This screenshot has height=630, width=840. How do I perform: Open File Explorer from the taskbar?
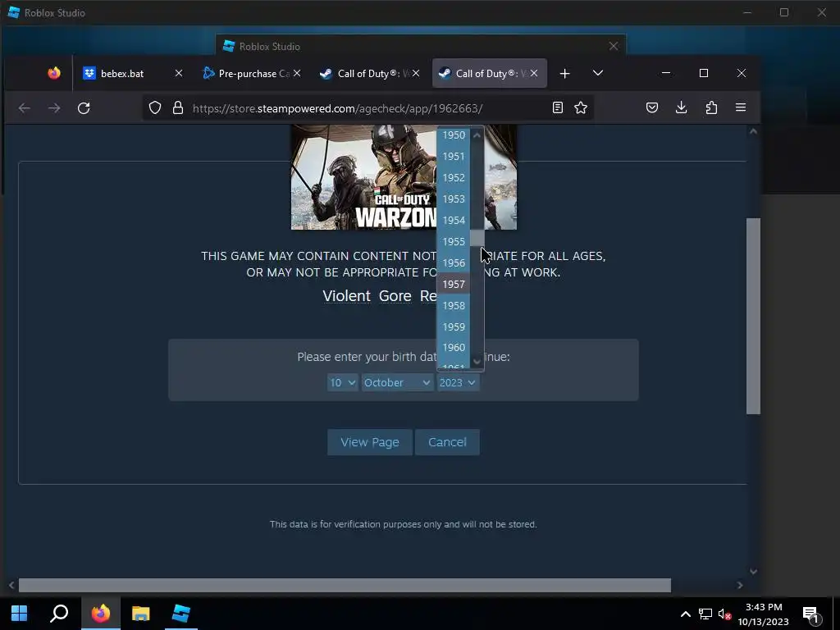(140, 614)
